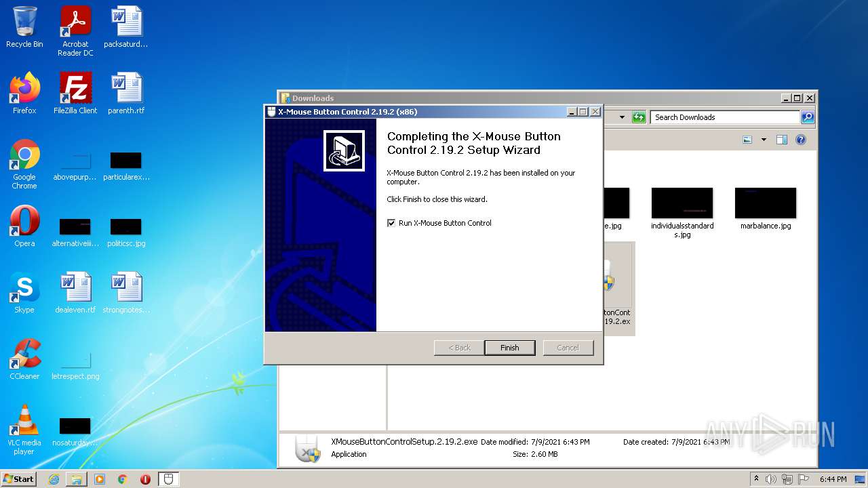Open the Windows Explorer taskbar button
Viewport: 868px width, 488px height.
tap(77, 479)
